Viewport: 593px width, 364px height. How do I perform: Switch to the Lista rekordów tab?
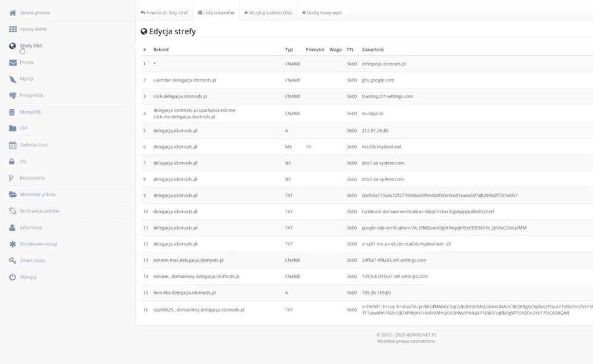coord(216,12)
